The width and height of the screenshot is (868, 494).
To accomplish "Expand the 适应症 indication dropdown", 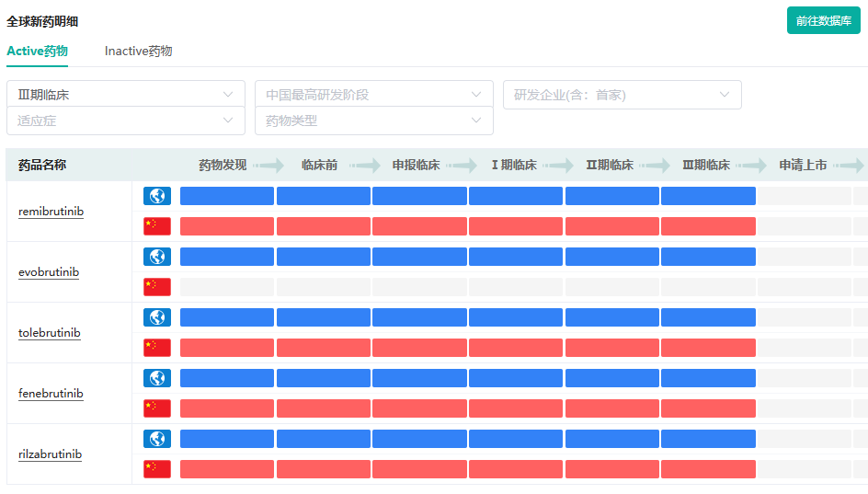I will 126,121.
